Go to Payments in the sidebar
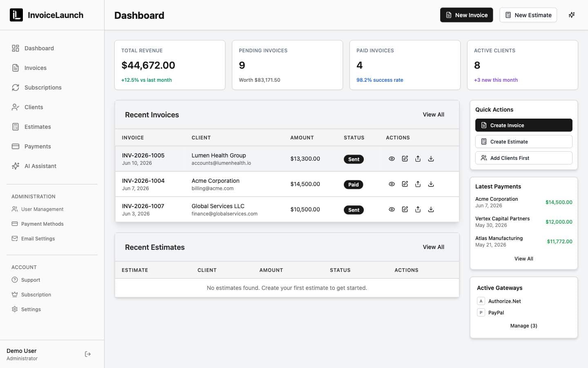Screen dimensions: 588x368 [x=52, y=146]
